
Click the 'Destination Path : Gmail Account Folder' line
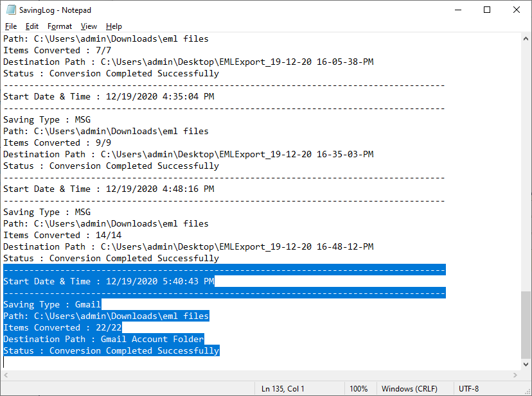point(103,339)
